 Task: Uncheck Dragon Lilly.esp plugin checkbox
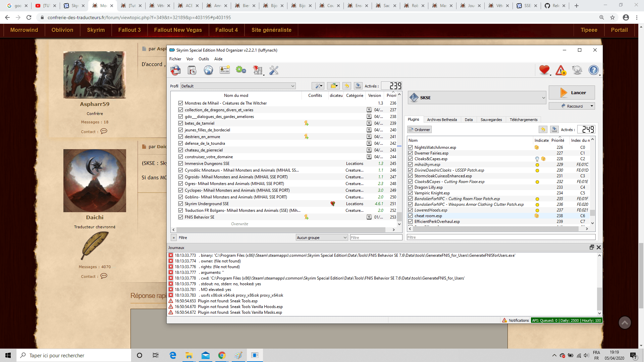[x=410, y=187]
